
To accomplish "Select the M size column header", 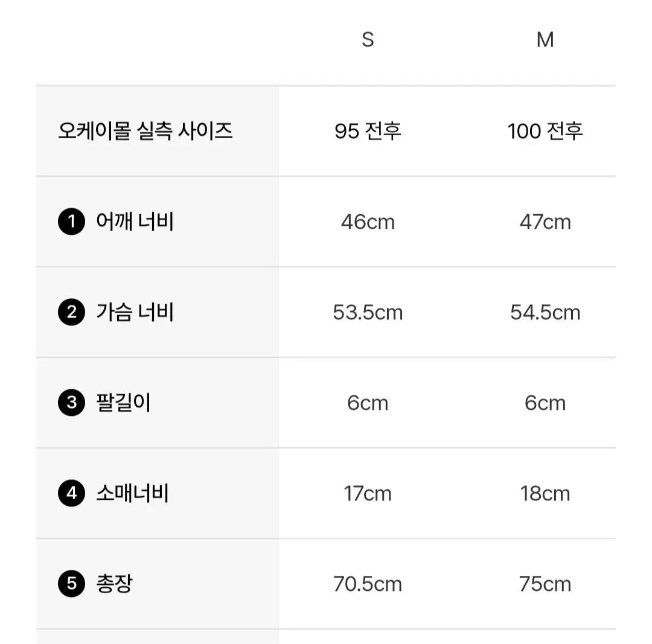I will [x=545, y=40].
